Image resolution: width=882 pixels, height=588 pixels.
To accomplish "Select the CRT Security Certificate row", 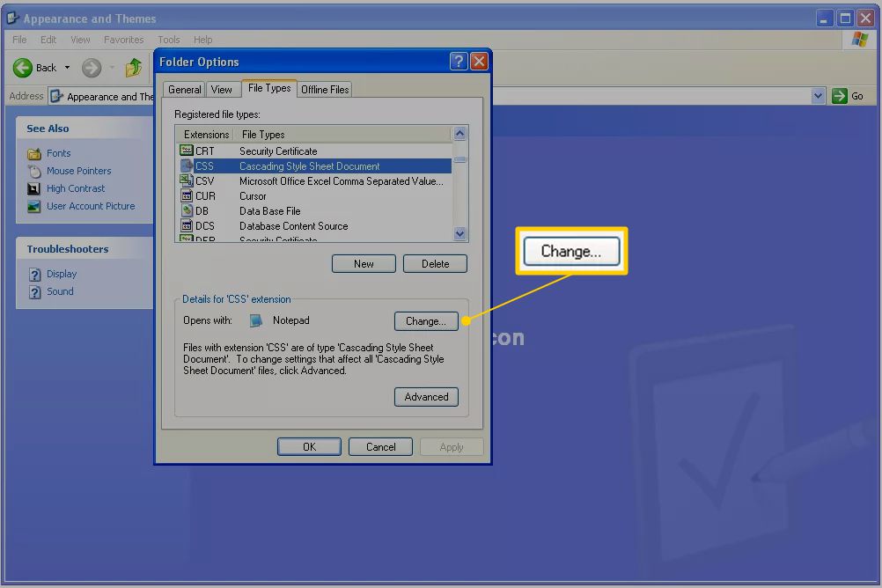I will pyautogui.click(x=315, y=151).
